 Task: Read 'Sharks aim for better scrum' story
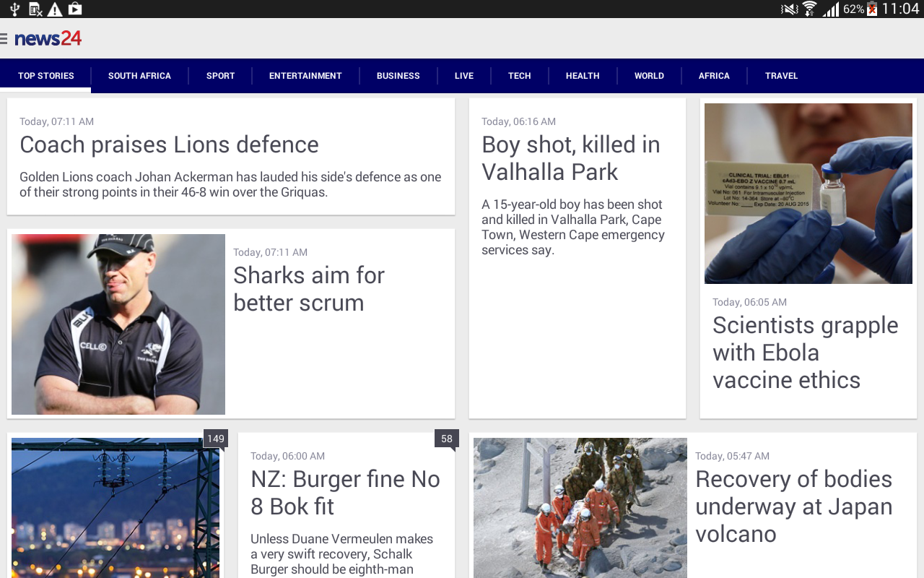[x=309, y=289]
